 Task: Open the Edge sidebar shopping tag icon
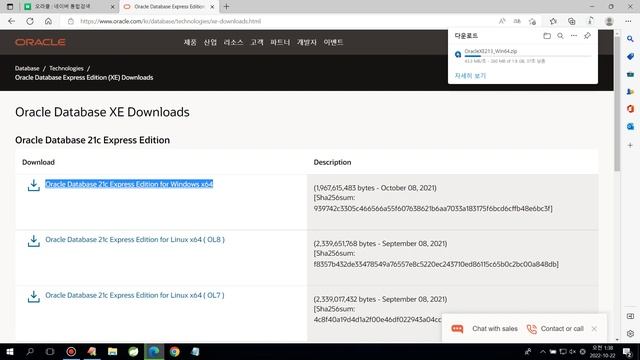[630, 56]
